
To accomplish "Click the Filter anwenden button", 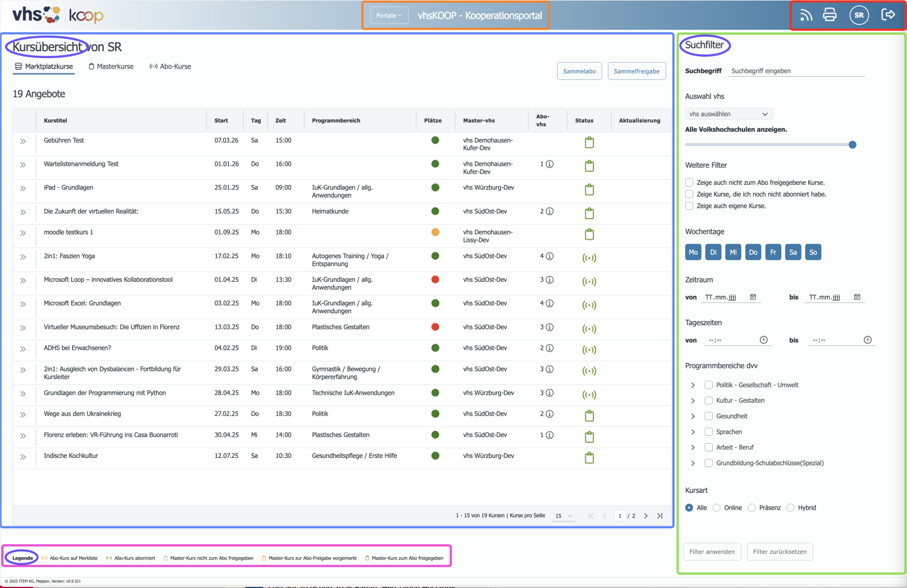I will 712,552.
